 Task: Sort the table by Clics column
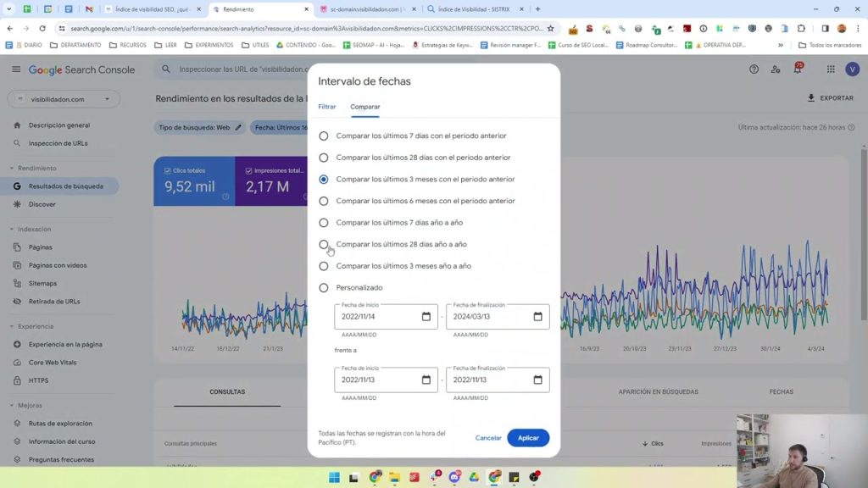[654, 443]
